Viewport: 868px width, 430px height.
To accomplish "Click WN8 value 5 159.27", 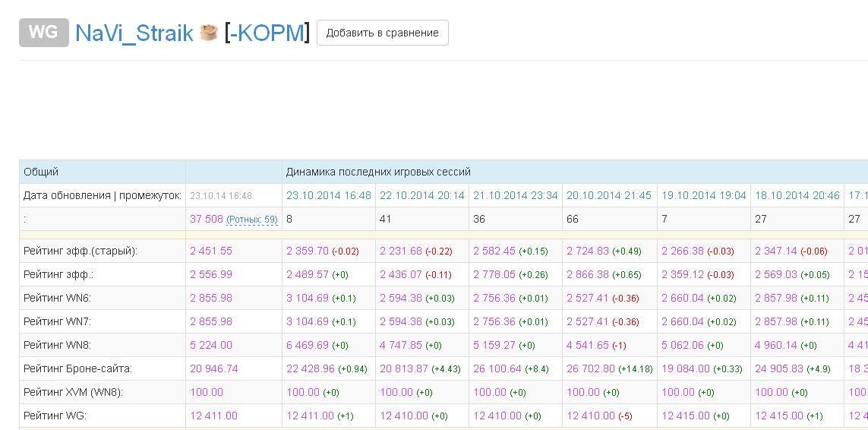I will [495, 345].
